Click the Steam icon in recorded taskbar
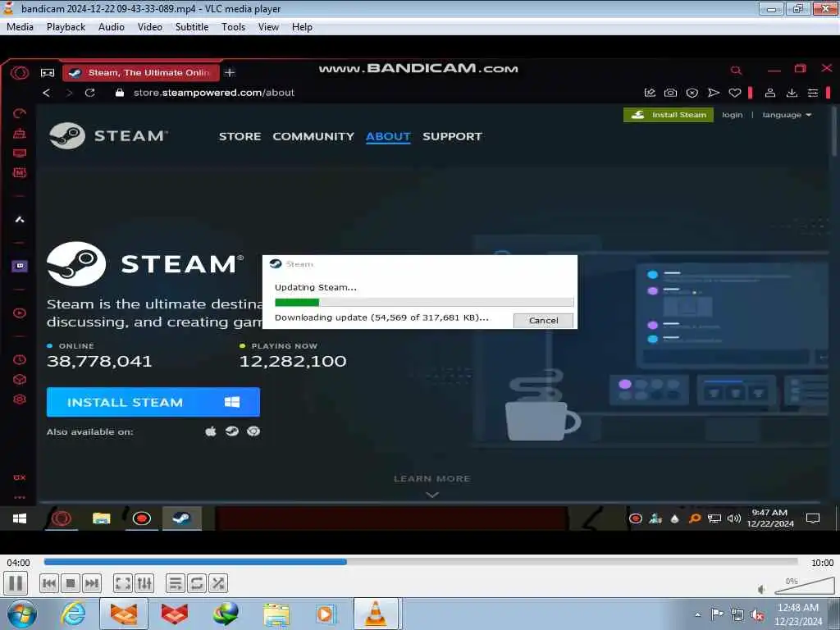The image size is (840, 630). click(x=181, y=518)
